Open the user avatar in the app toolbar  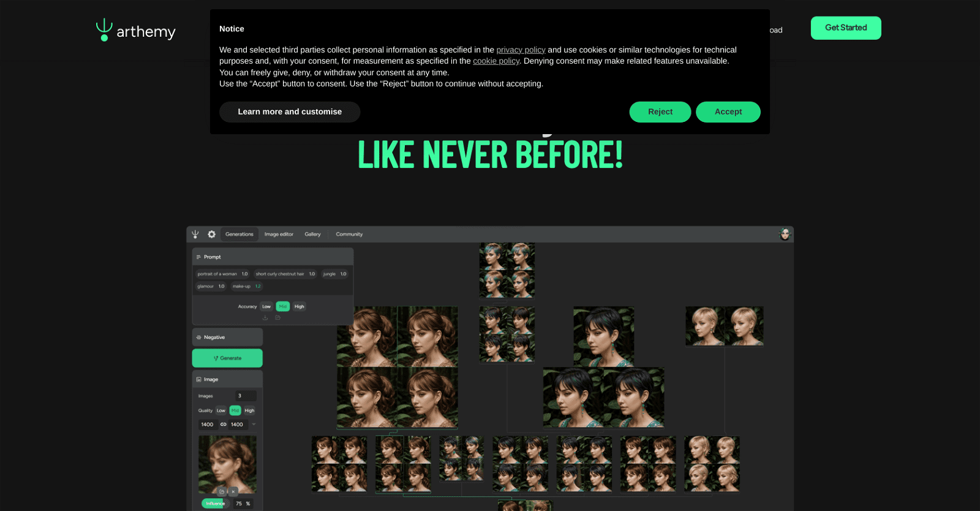[x=785, y=235]
